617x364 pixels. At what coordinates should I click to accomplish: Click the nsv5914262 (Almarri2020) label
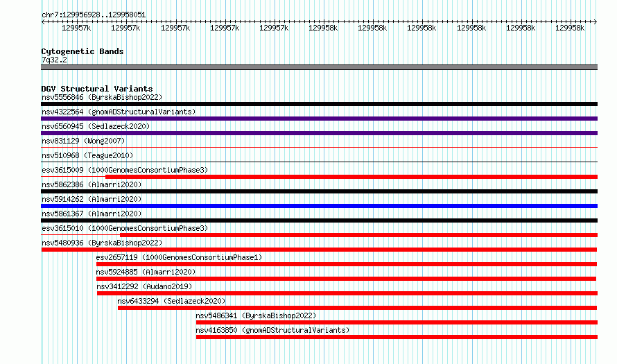[92, 199]
